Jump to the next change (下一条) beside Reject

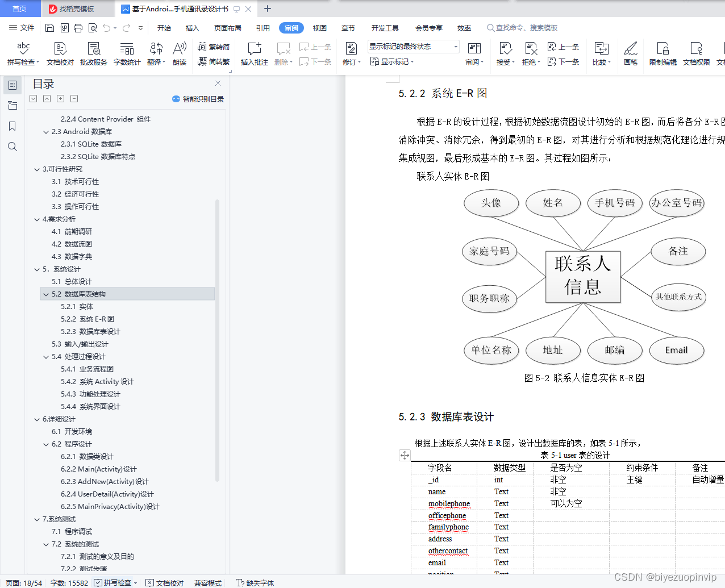[x=563, y=61]
